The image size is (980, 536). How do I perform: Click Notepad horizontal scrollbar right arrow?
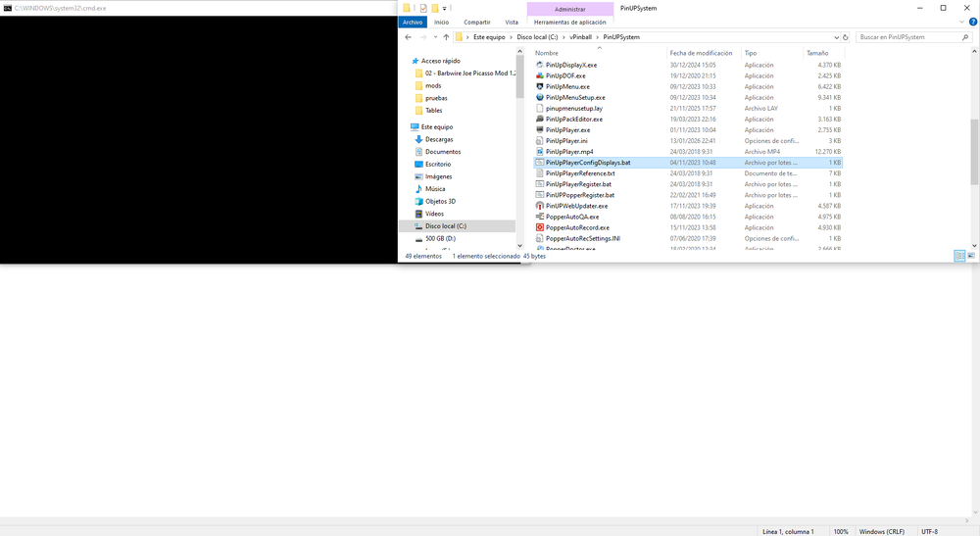point(966,520)
